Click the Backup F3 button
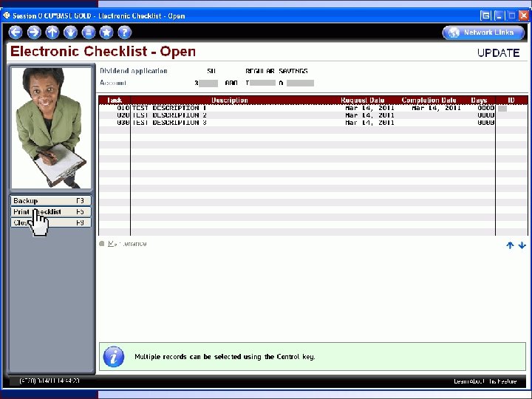 50,201
